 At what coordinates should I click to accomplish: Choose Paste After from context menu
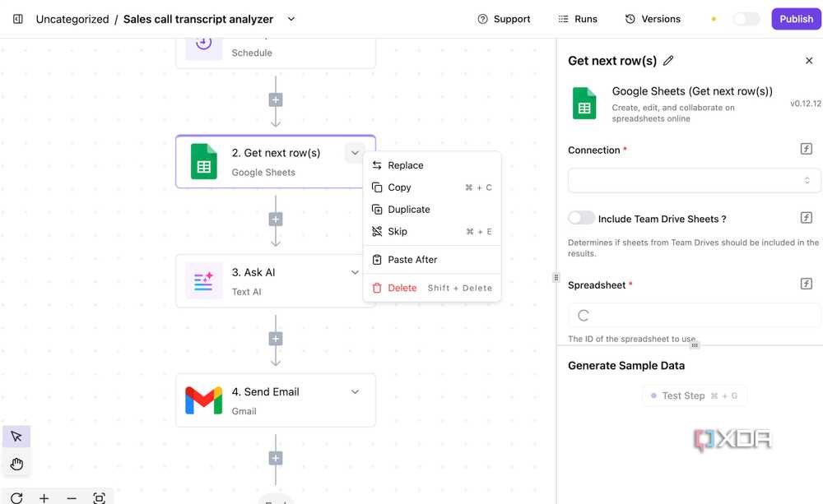(x=432, y=260)
